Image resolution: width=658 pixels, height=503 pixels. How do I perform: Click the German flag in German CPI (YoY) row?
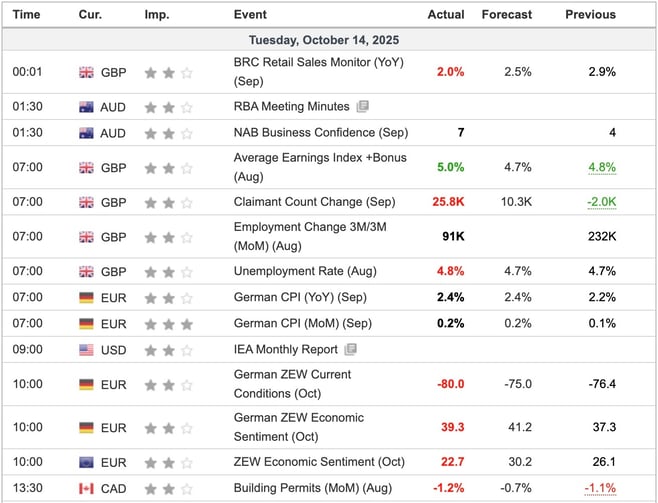[86, 297]
